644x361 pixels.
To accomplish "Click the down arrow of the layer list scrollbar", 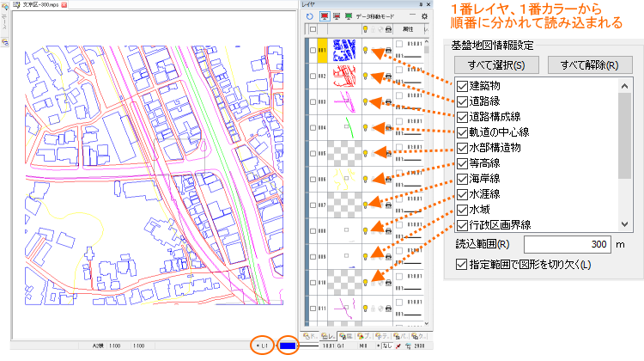I will click(x=427, y=322).
